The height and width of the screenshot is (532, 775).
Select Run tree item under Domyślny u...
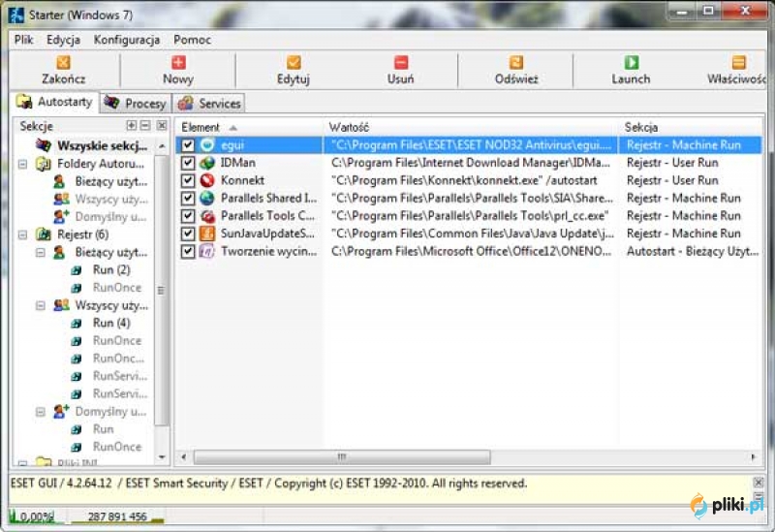(104, 429)
